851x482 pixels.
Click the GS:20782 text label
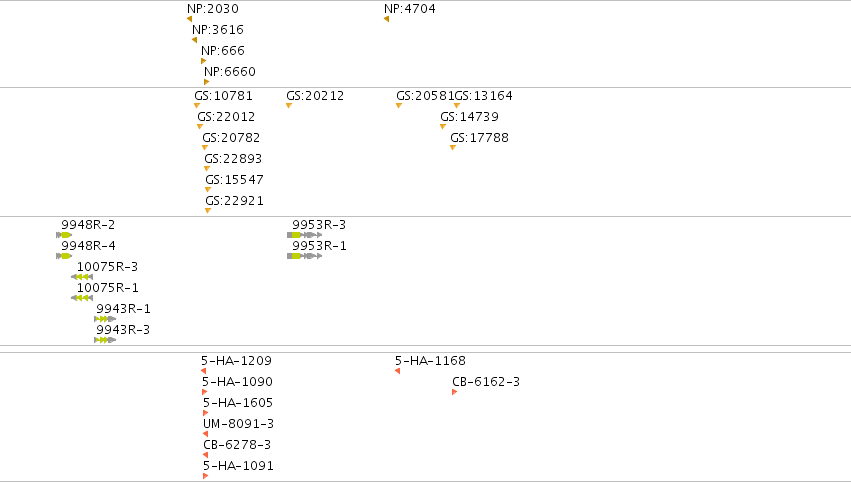[231, 138]
